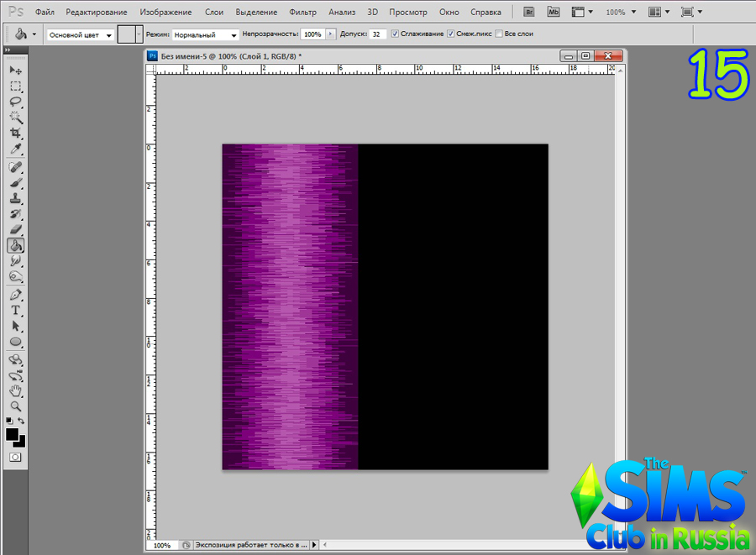Screen dimensions: 756x555
Task: Uncheck the Смеж.пикс checkbox
Action: 451,34
